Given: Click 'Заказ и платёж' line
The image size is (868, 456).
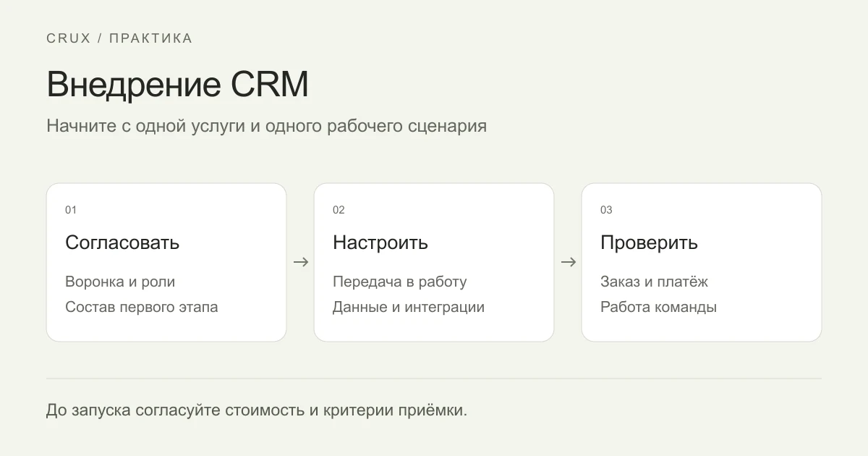Looking at the screenshot, I should [654, 282].
